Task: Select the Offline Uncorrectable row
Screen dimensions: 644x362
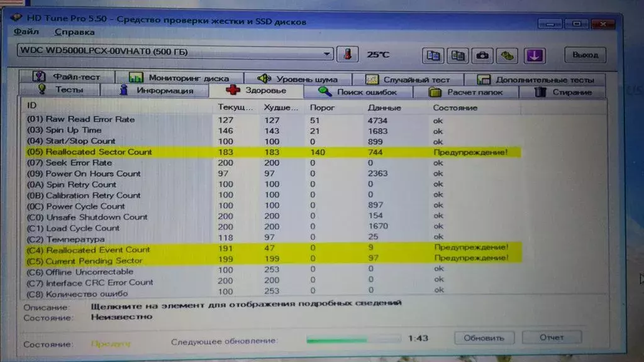Action: (x=273, y=270)
